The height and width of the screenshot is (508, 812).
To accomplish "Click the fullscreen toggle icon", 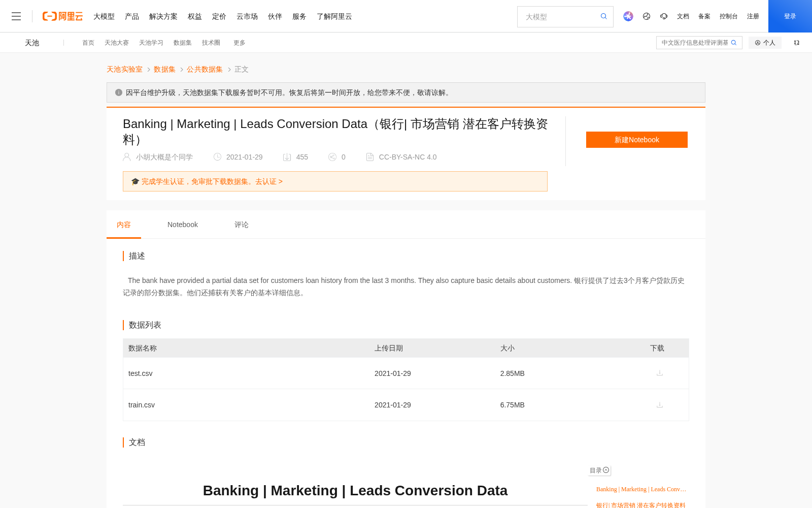I will (x=797, y=43).
